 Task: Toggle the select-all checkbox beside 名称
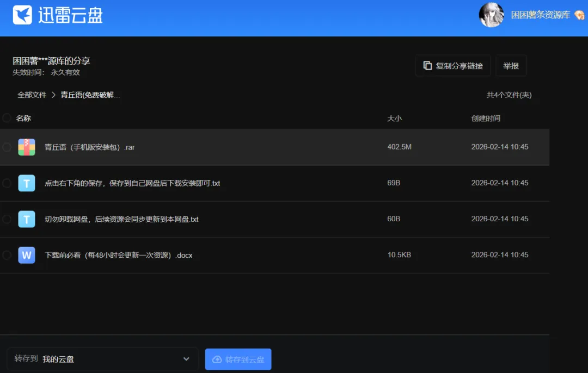[7, 118]
